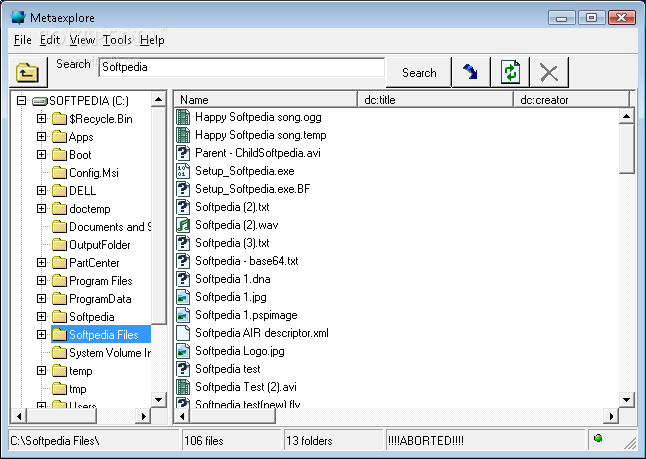Click the SOFTPEDIA (C:) drive icon
The width and height of the screenshot is (646, 459).
(40, 101)
